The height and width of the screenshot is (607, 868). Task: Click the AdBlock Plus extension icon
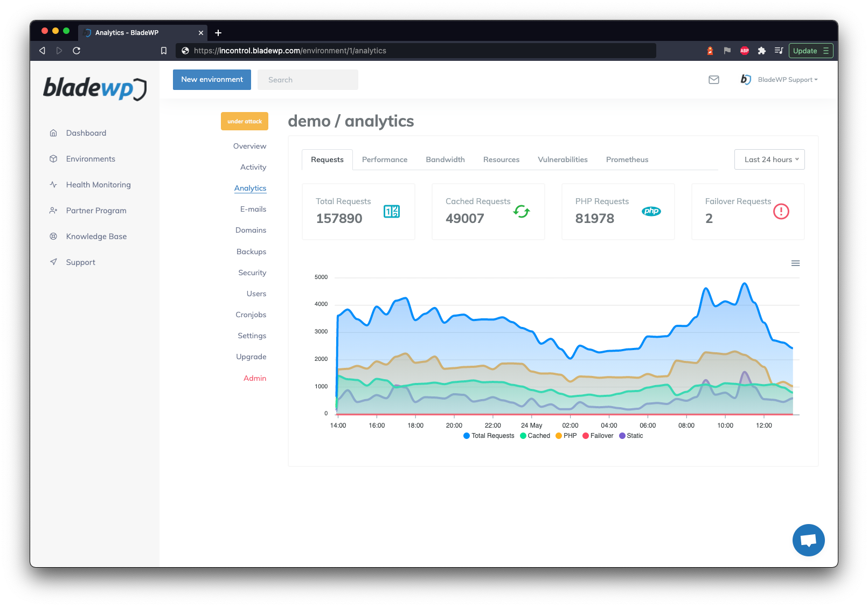coord(745,51)
